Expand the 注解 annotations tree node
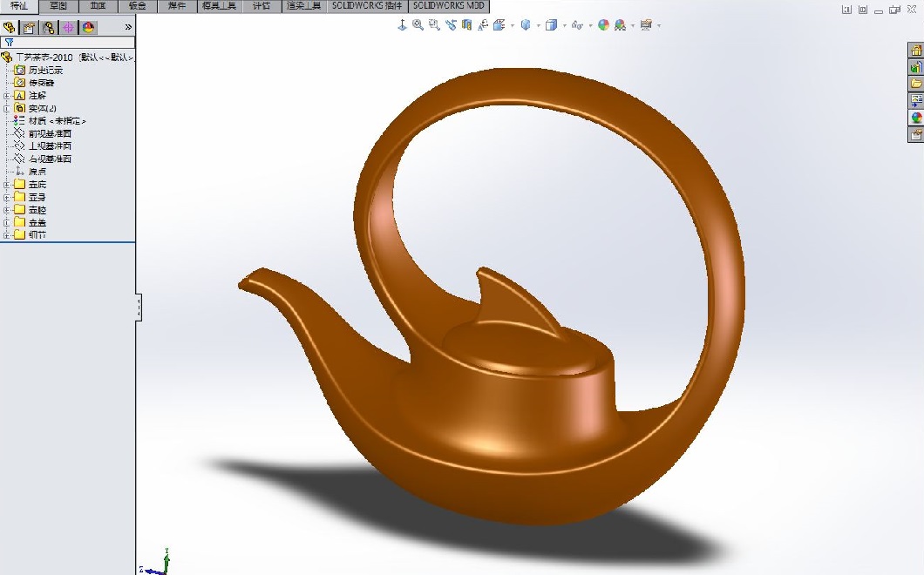Image resolution: width=924 pixels, height=575 pixels. click(6, 96)
